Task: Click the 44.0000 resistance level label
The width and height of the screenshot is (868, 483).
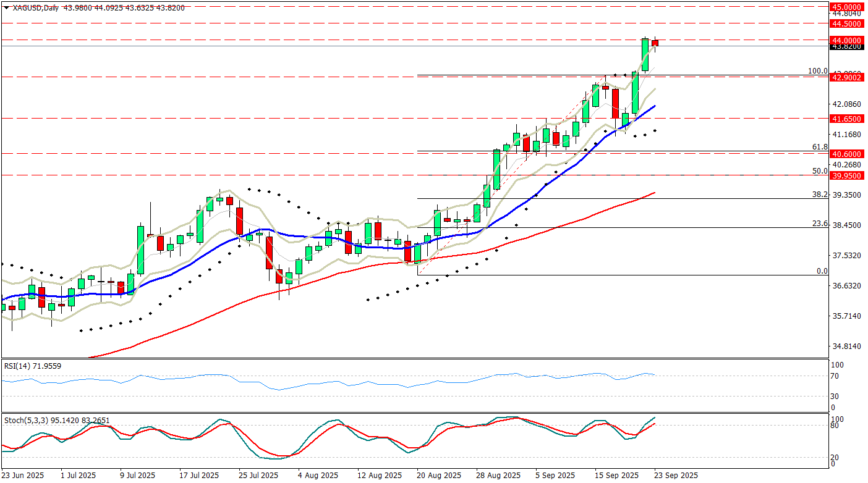Action: click(x=847, y=40)
